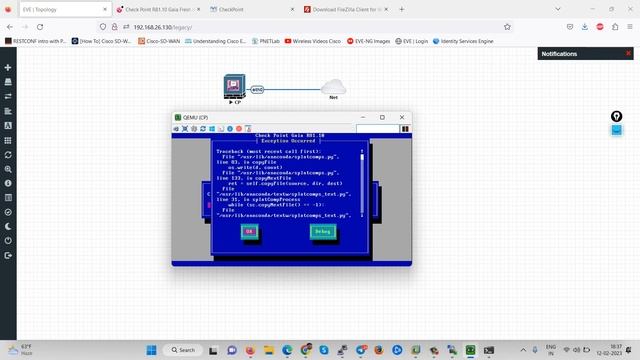Viewport: 640px width, 360px height.
Task: Click the checkmark circle sidebar icon
Action: pyautogui.click(x=8, y=212)
